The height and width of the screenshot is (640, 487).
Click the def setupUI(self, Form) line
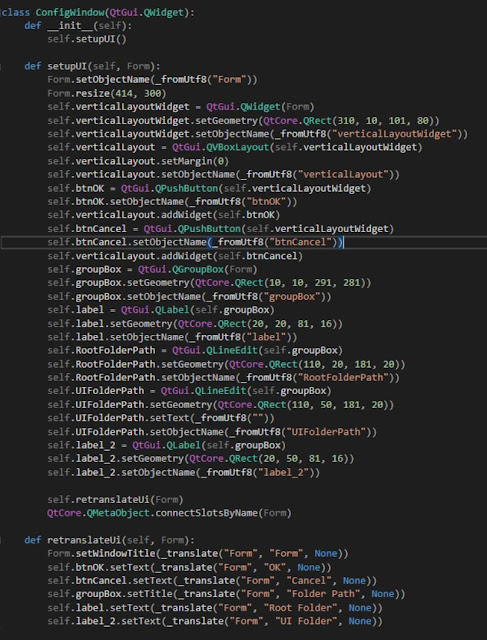[x=92, y=66]
